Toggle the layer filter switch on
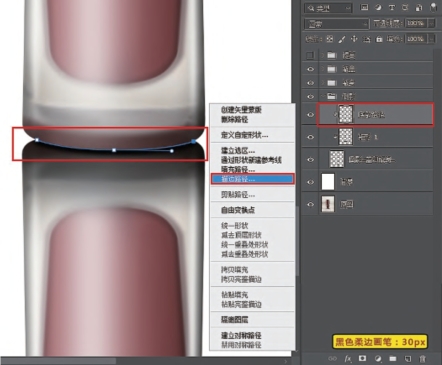Viewport: 442px width, 365px height. click(x=434, y=7)
